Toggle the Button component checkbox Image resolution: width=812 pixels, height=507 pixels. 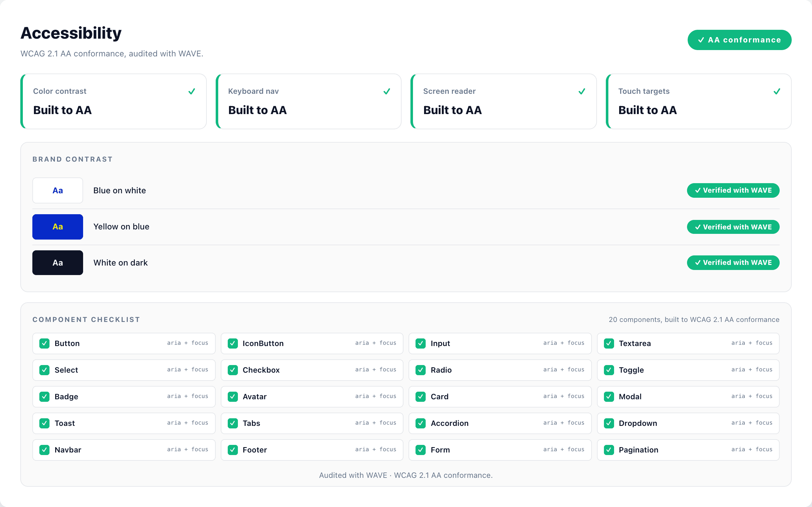tap(44, 343)
